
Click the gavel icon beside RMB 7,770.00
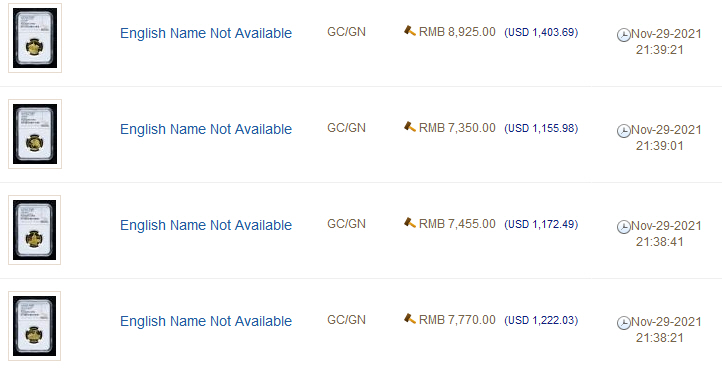[409, 319]
